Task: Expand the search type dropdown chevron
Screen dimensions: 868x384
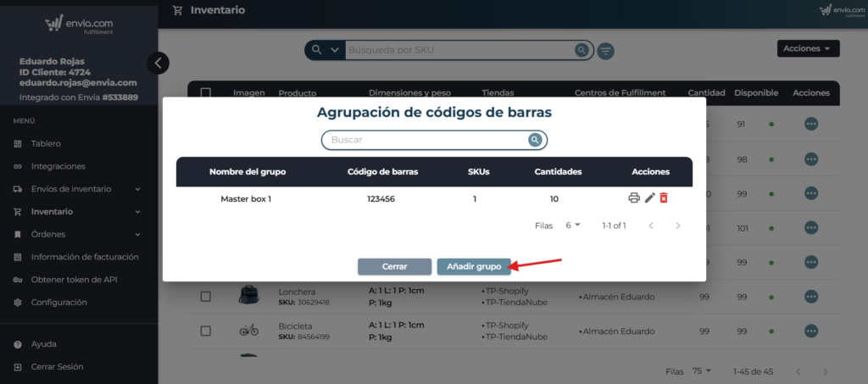Action: (x=334, y=50)
